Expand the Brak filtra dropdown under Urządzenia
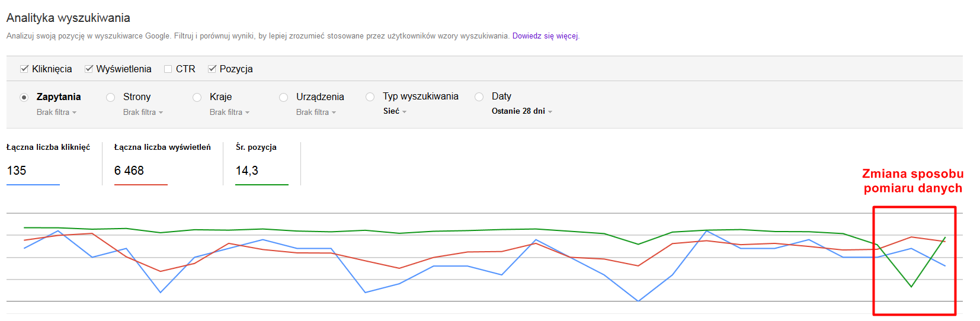 pyautogui.click(x=316, y=112)
